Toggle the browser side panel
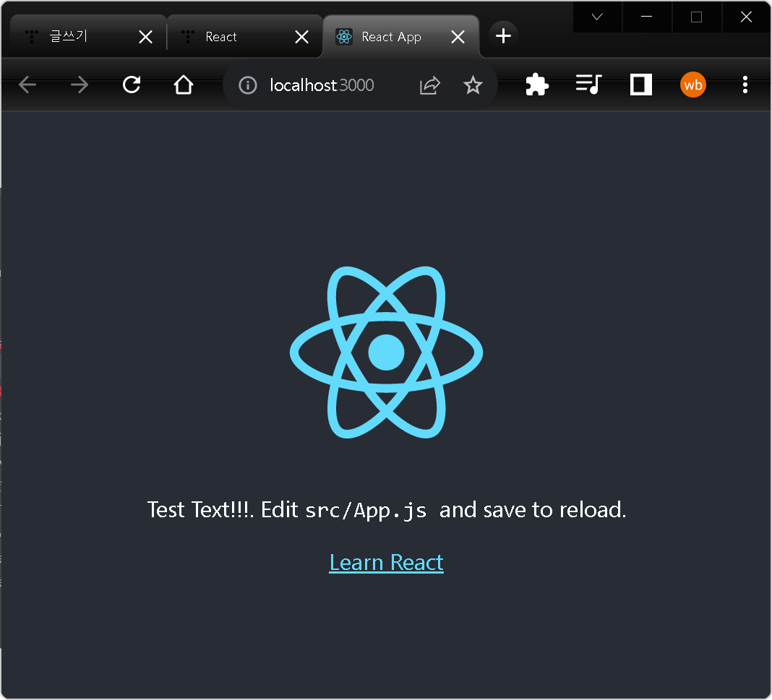The width and height of the screenshot is (772, 700). [x=641, y=85]
